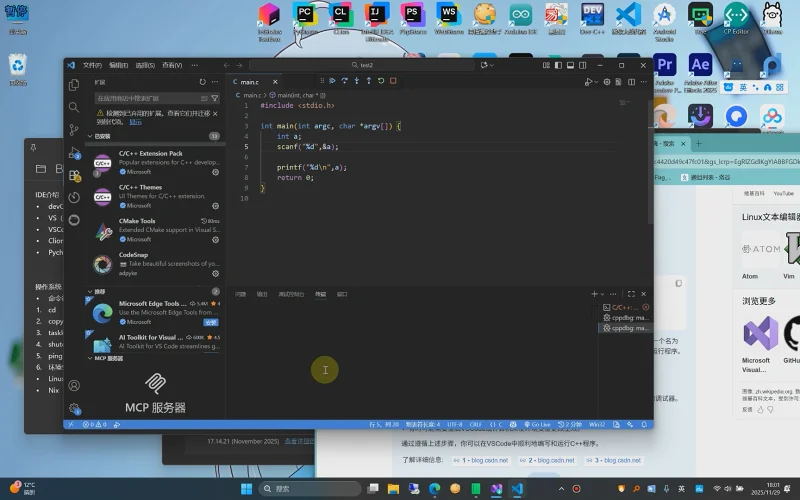Toggle the primary sidebar layout button
Image resolution: width=800 pixels, height=500 pixels.
pyautogui.click(x=556, y=65)
